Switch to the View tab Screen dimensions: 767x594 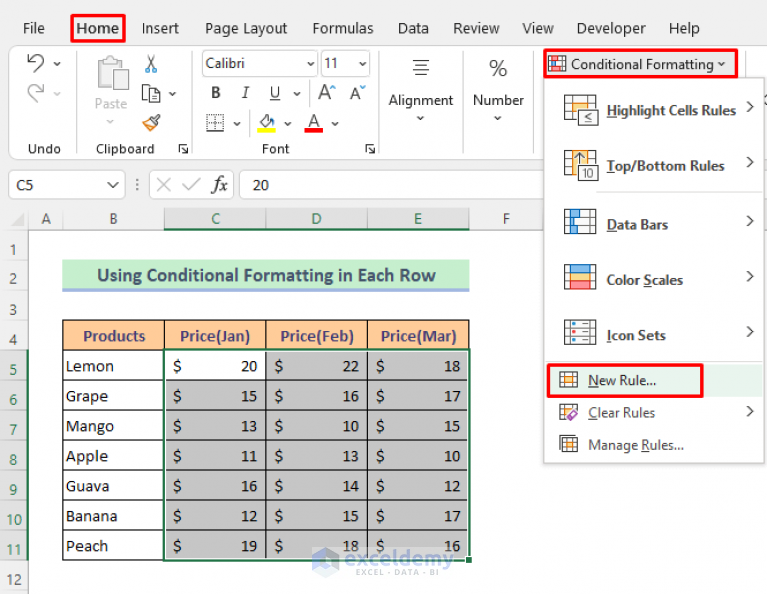538,28
